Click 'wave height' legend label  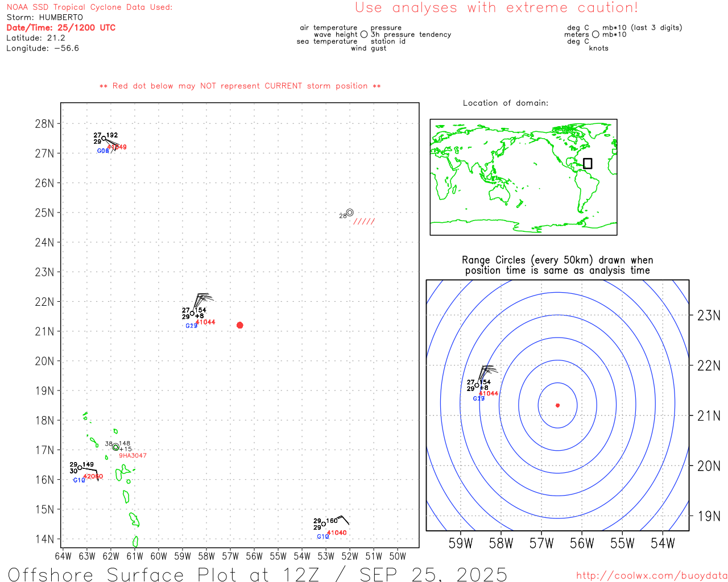click(x=336, y=35)
